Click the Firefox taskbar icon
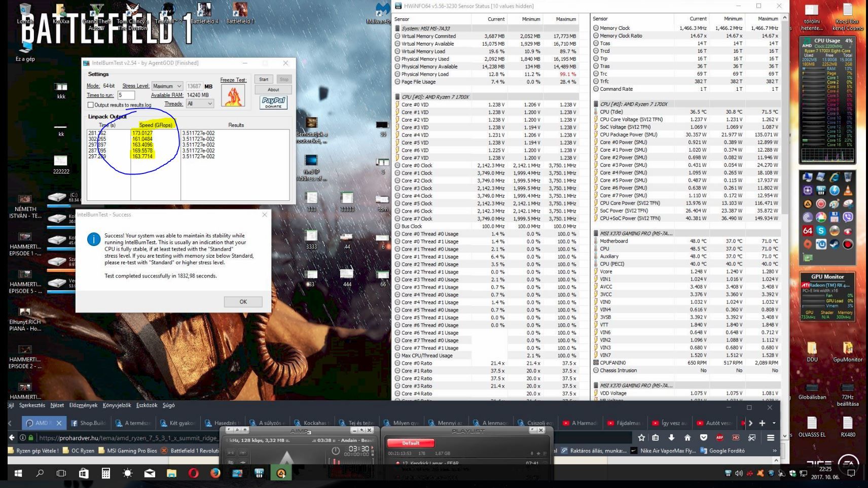The height and width of the screenshot is (488, 868). point(215,473)
